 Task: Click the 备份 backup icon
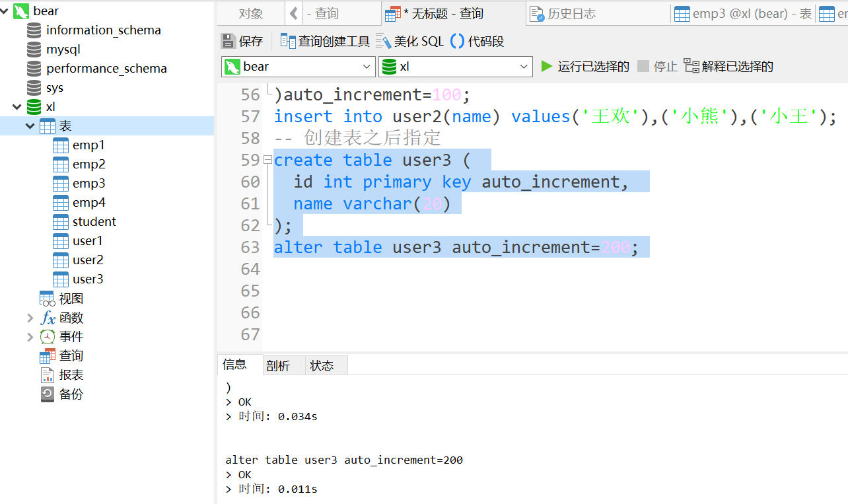click(48, 394)
